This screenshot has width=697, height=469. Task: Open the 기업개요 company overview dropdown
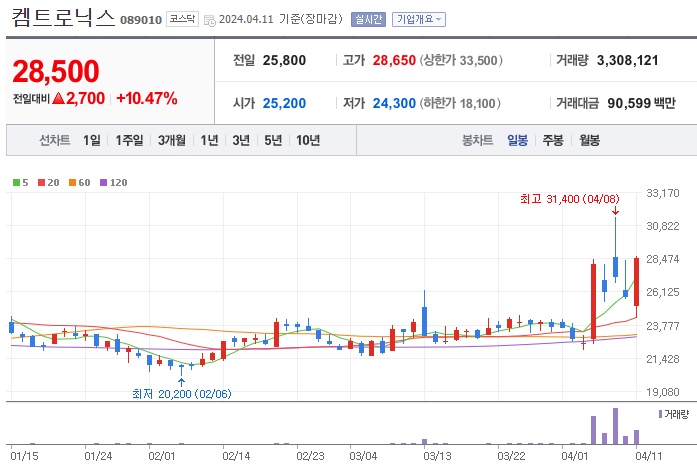(419, 19)
